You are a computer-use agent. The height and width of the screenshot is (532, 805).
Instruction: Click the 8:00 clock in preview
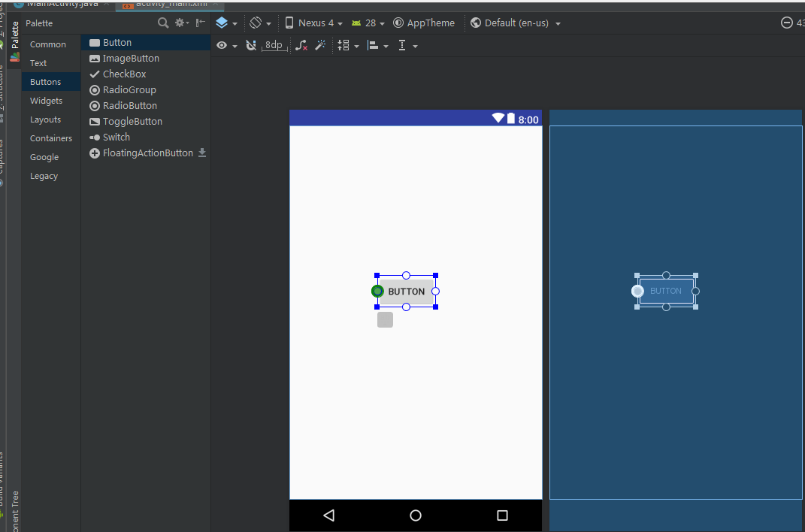pos(528,119)
